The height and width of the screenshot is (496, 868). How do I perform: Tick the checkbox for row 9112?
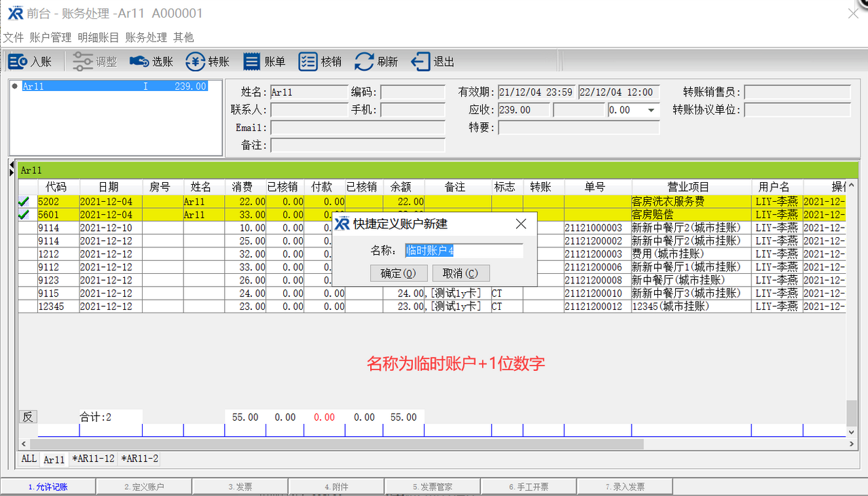point(26,267)
